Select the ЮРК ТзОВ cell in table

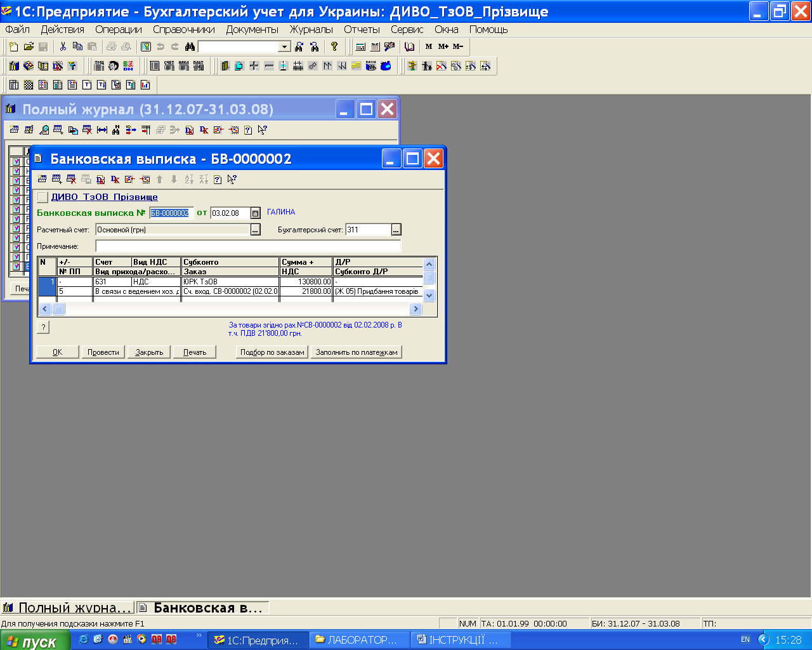230,282
